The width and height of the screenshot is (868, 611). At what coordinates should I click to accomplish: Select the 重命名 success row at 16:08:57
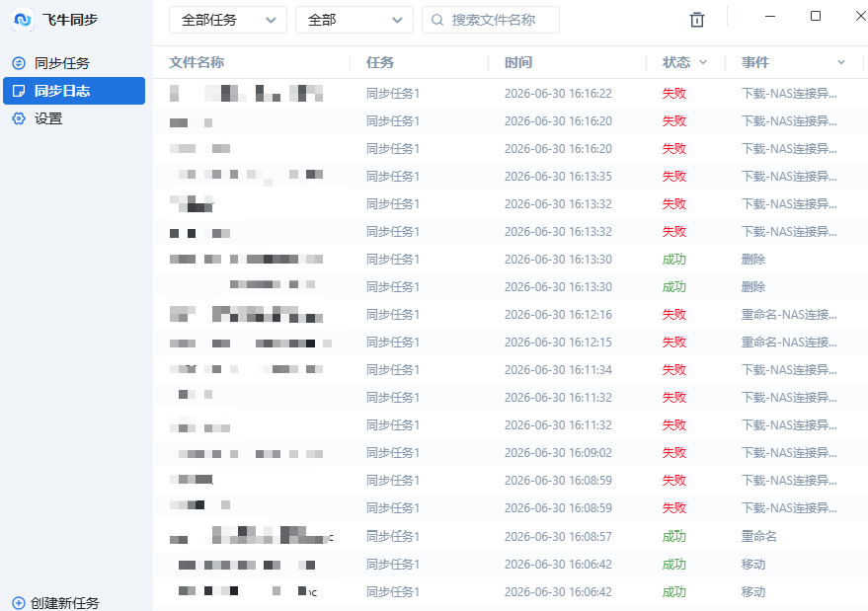(x=511, y=536)
